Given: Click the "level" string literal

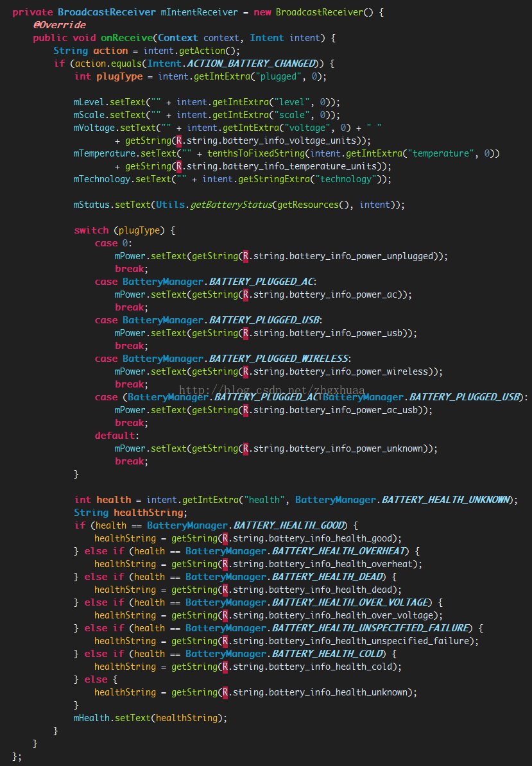Looking at the screenshot, I should click(292, 102).
